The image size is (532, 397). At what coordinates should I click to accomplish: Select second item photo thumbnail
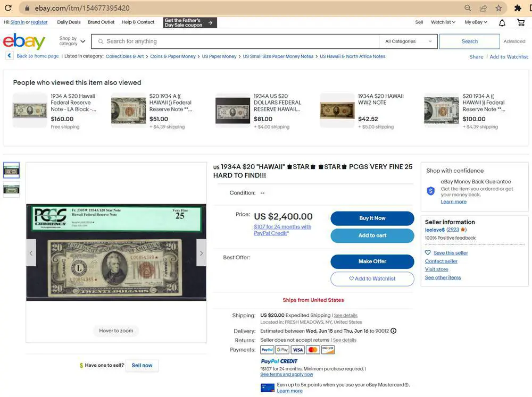tap(11, 189)
